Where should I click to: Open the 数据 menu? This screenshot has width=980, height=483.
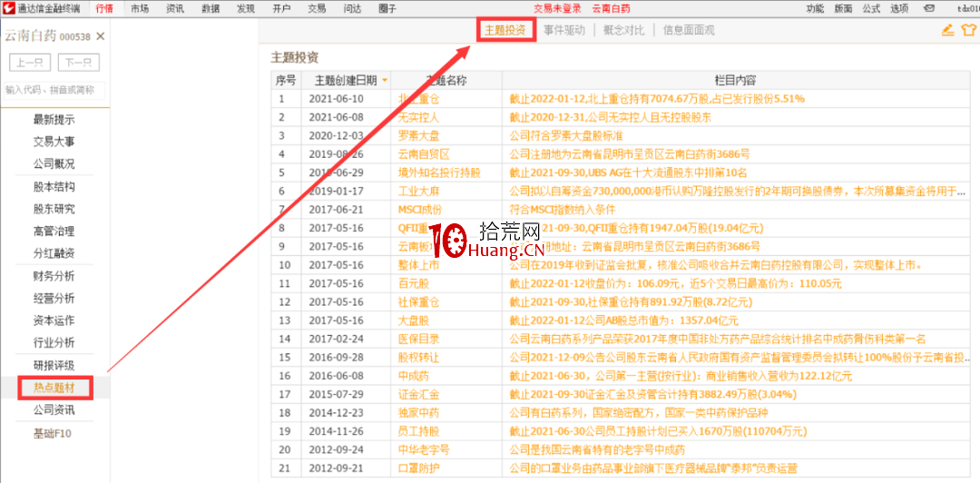tap(211, 9)
